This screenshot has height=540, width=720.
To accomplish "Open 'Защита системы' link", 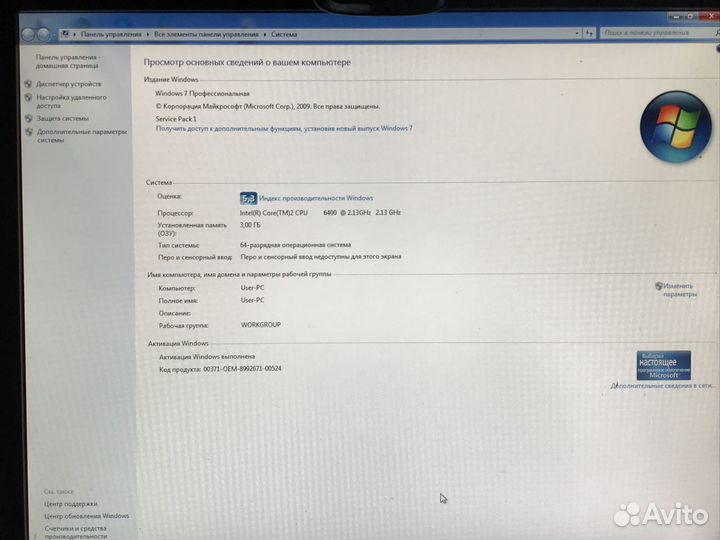I will coord(62,118).
